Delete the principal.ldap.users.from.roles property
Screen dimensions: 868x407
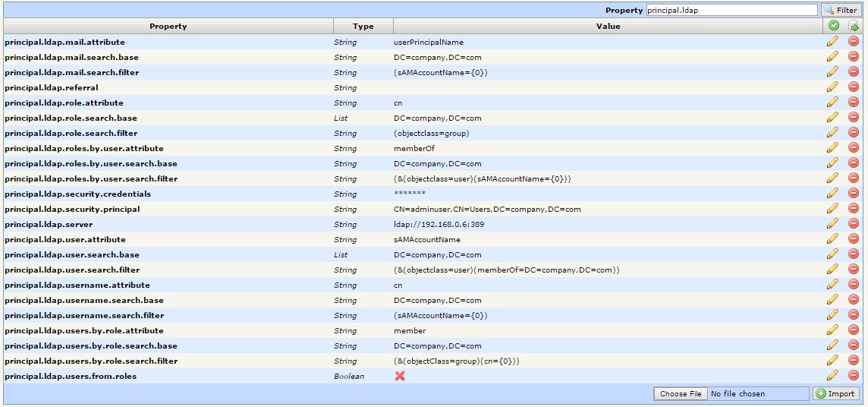pyautogui.click(x=854, y=376)
